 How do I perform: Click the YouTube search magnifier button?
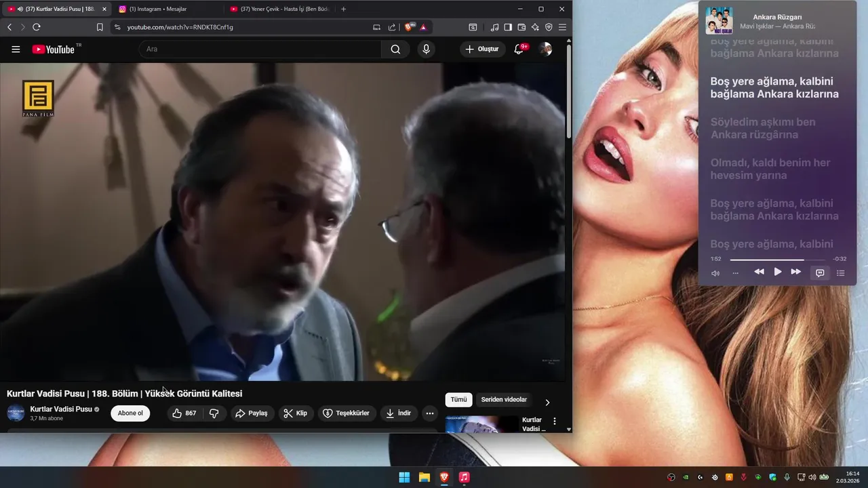[395, 49]
